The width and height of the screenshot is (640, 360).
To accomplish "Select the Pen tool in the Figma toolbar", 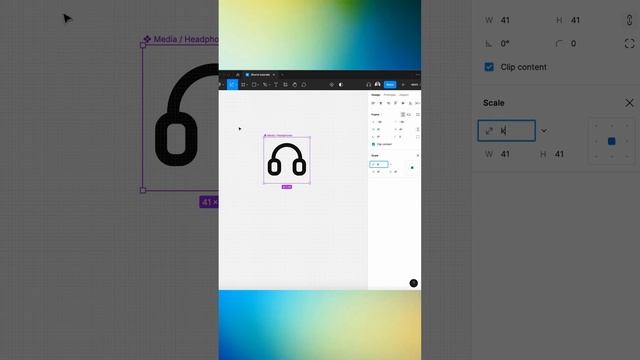I will click(x=265, y=84).
